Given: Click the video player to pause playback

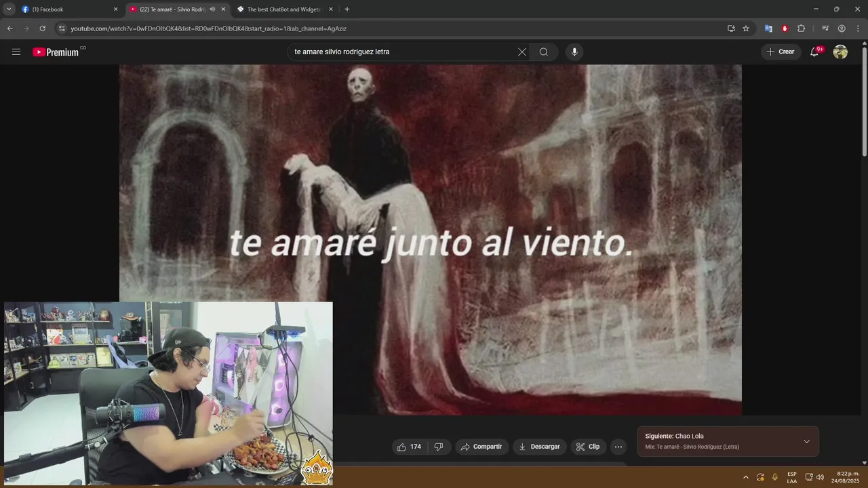Looking at the screenshot, I should (431, 239).
